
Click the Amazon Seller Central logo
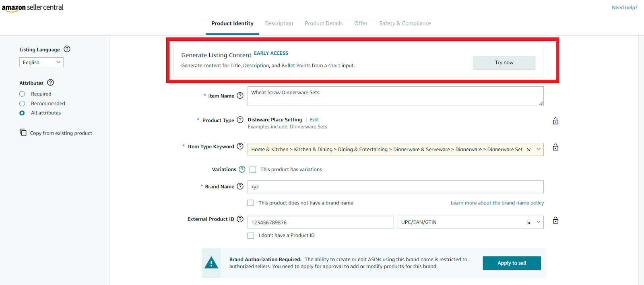point(33,8)
